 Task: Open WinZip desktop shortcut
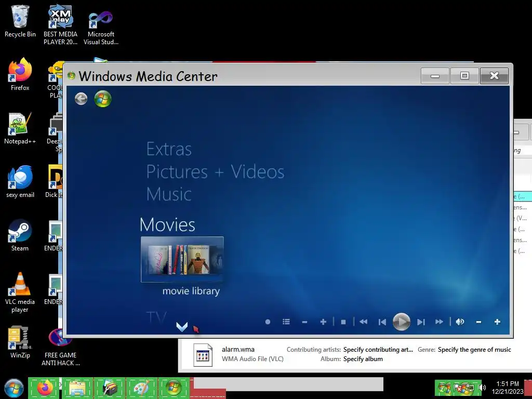coord(20,342)
